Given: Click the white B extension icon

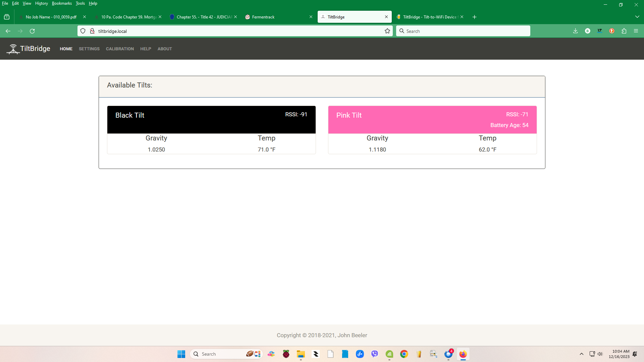Looking at the screenshot, I should (588, 31).
